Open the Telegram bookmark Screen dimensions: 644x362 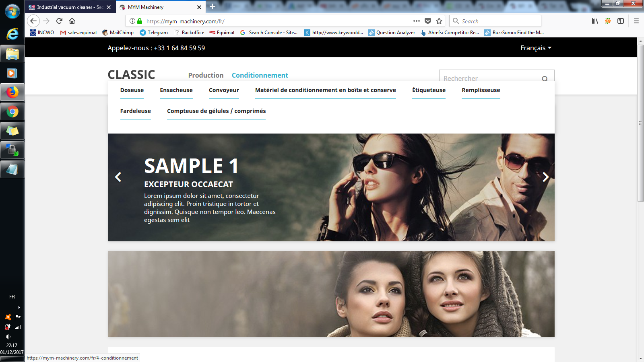pos(154,33)
